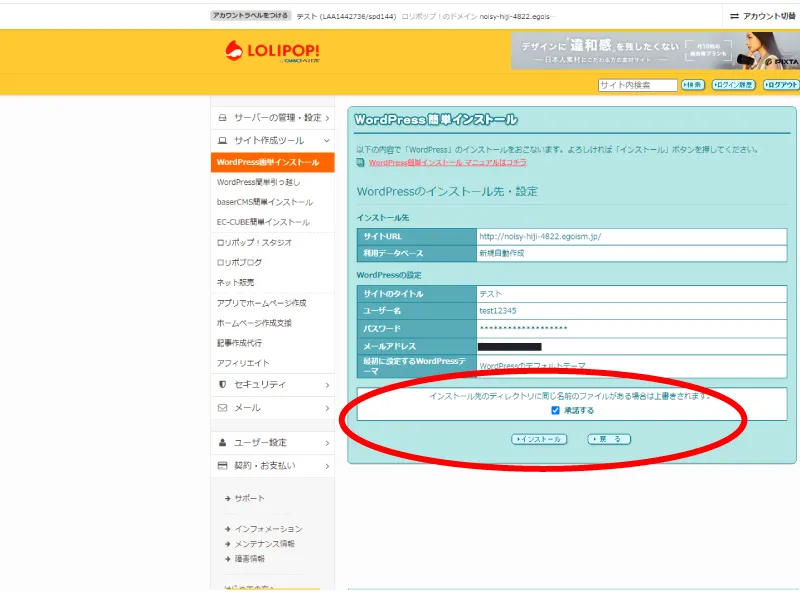The image size is (800, 600).
Task: Open the WordPress簡単インストール マニュアルはコチラ link
Action: click(x=447, y=163)
